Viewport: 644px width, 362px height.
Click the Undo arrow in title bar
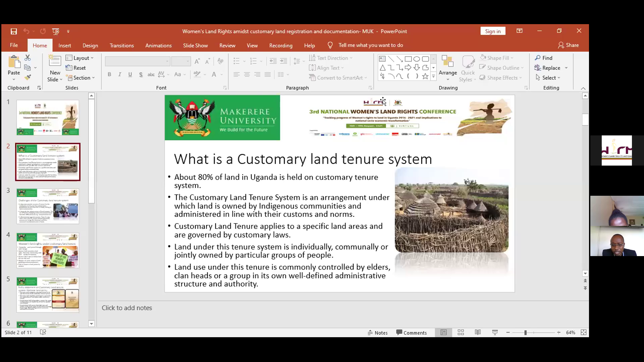(x=26, y=32)
